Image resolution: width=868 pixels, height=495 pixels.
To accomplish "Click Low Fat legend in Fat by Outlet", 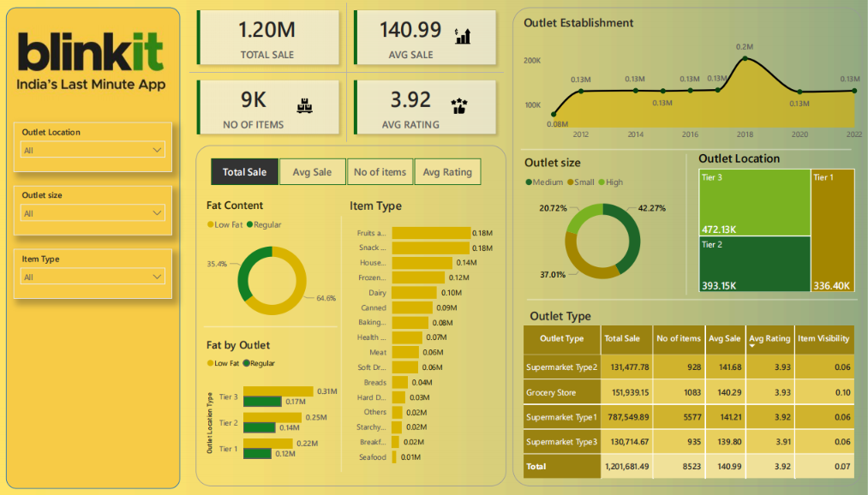I will pyautogui.click(x=223, y=363).
